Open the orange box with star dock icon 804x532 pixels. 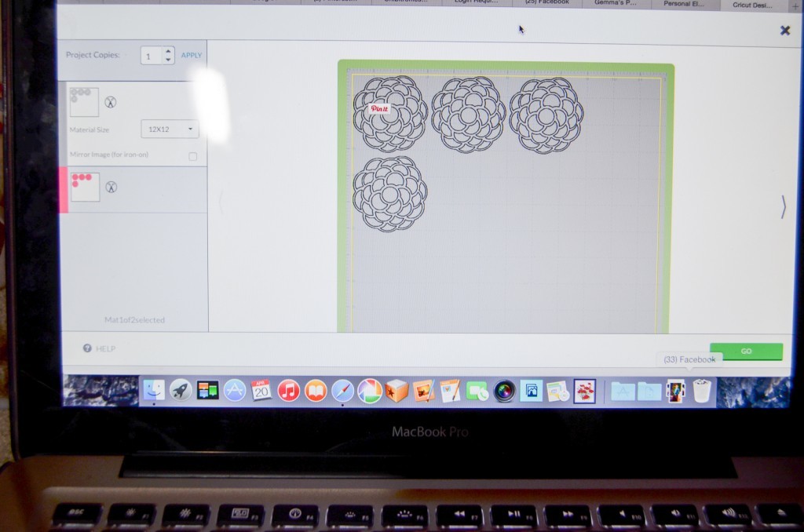397,391
